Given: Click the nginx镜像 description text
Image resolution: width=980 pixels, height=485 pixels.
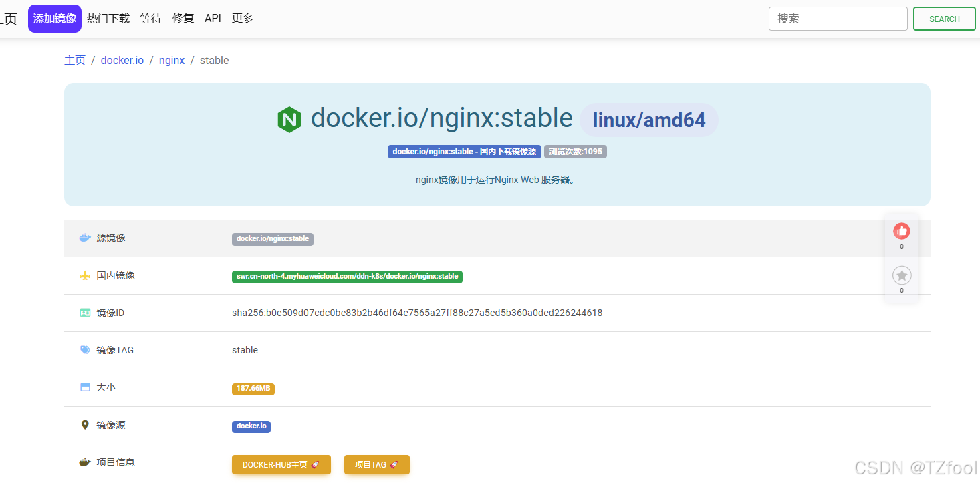Looking at the screenshot, I should pos(495,180).
